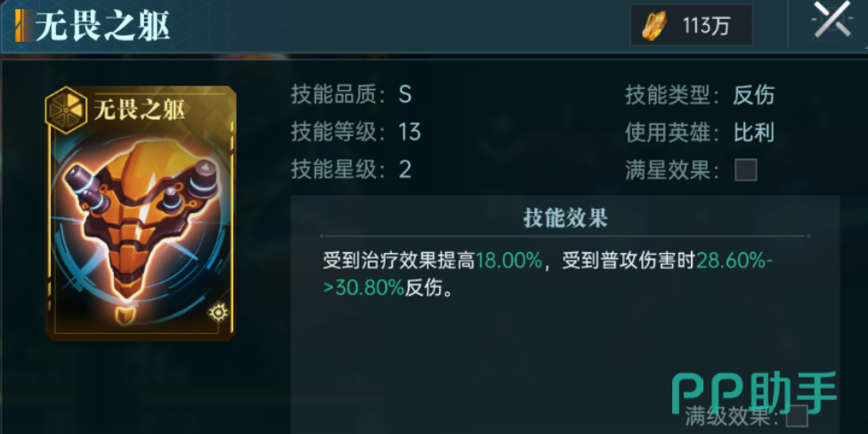Click the skill quality S value
The width and height of the screenshot is (868, 434).
tap(405, 95)
